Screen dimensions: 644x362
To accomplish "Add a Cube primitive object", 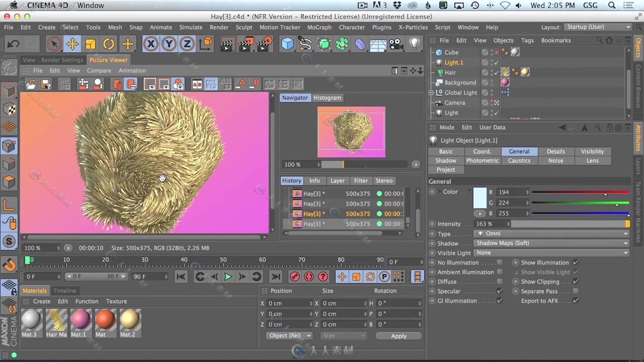I will [287, 44].
